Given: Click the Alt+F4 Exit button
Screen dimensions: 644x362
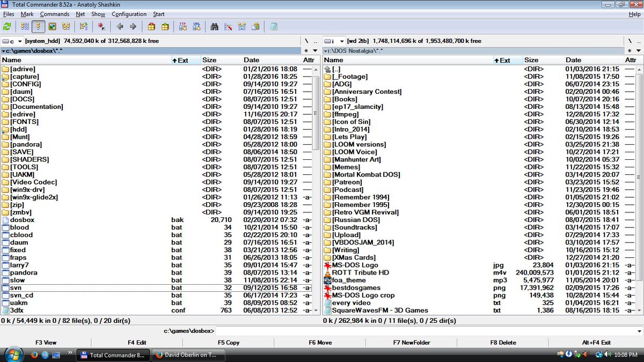Looking at the screenshot, I should click(x=596, y=343).
